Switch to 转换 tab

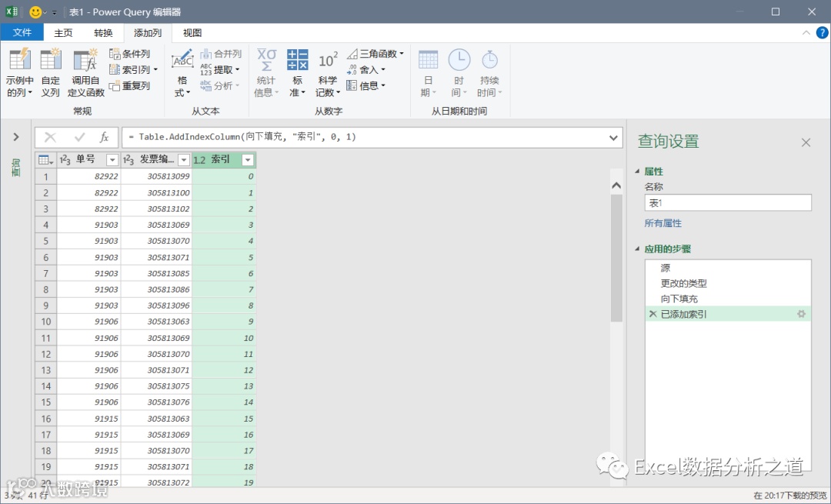coord(103,33)
